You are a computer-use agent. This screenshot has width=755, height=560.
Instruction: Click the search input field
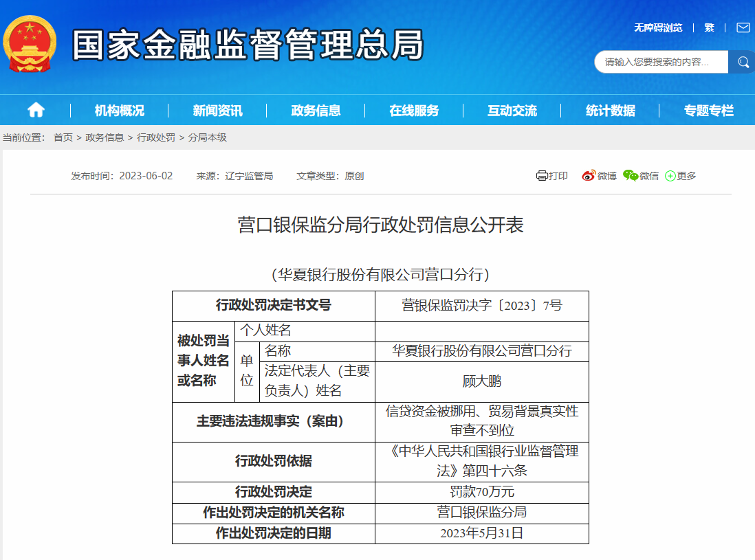coord(660,62)
